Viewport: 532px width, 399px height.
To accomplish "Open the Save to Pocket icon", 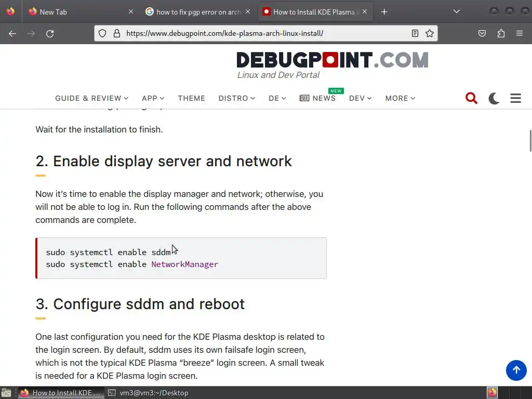I will (482, 33).
